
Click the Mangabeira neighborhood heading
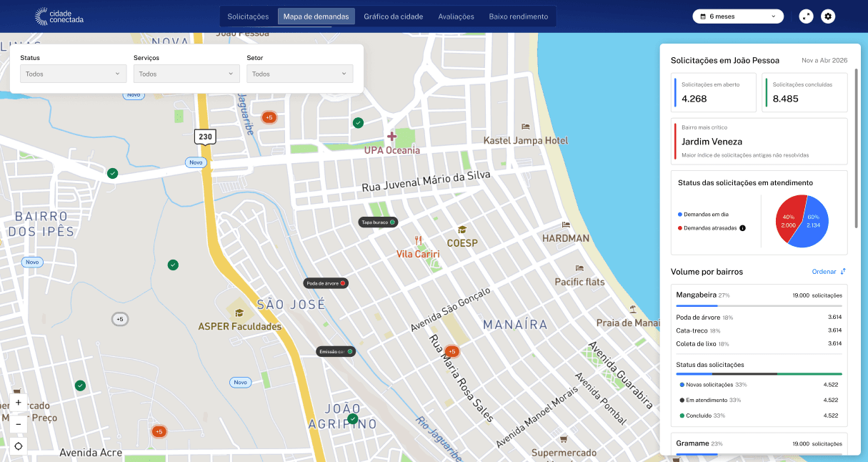(697, 295)
